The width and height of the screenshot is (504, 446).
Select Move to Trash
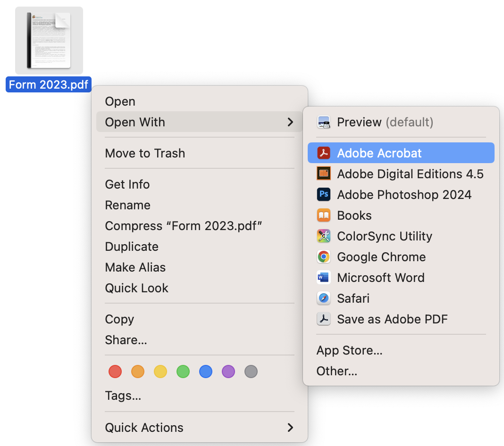pyautogui.click(x=199, y=153)
